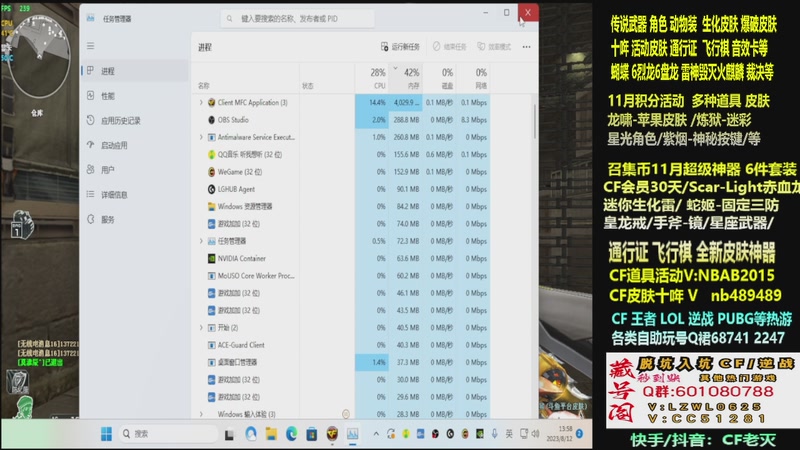Select the OBS Studio process icon
Screen dimensions: 800x450
(211, 120)
